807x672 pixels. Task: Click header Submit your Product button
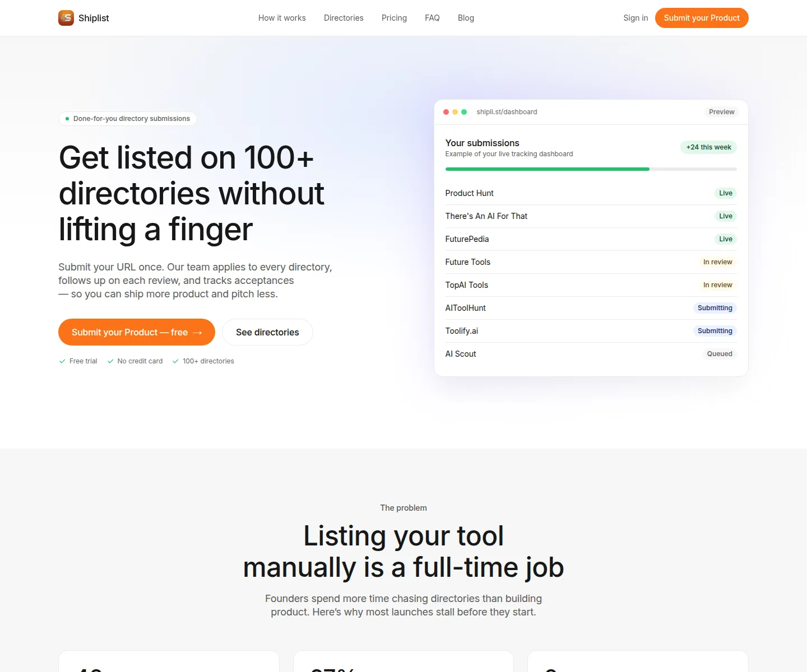tap(702, 18)
